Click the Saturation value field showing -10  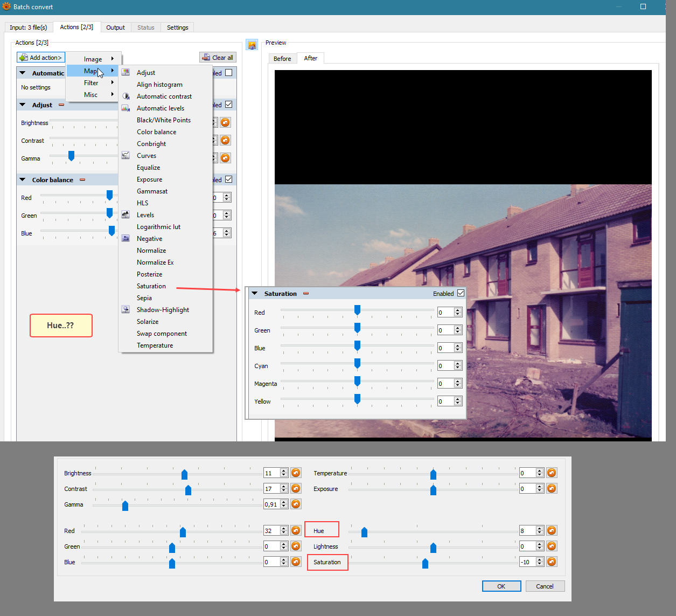[x=526, y=562]
